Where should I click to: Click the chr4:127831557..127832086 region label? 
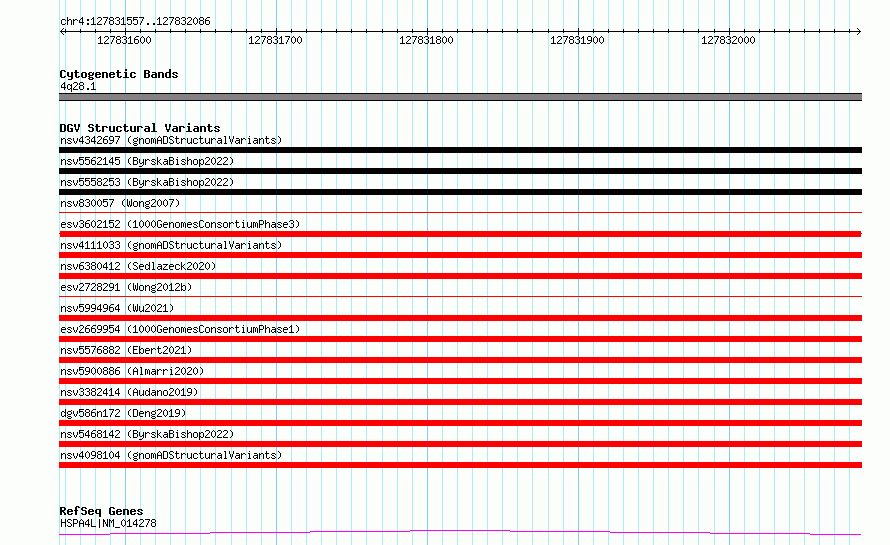click(135, 21)
